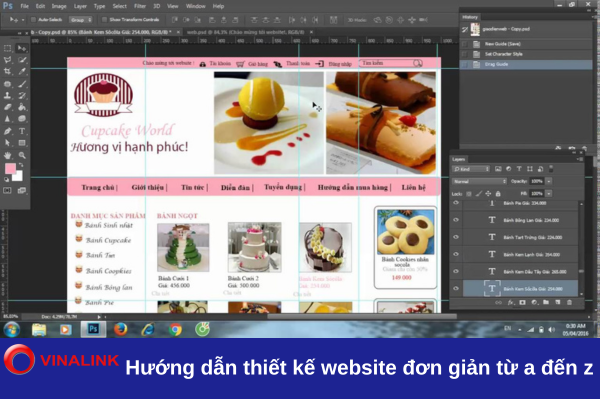Select the Lasso tool

[x=7, y=60]
